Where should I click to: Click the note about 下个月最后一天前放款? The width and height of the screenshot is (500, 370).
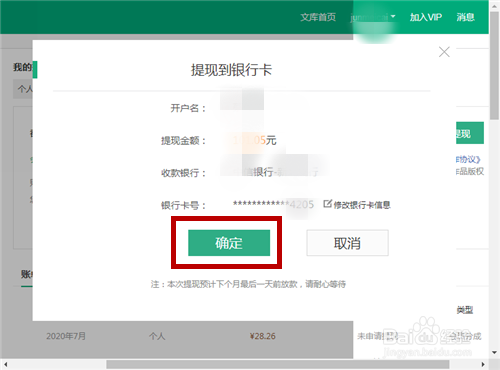coord(248,284)
